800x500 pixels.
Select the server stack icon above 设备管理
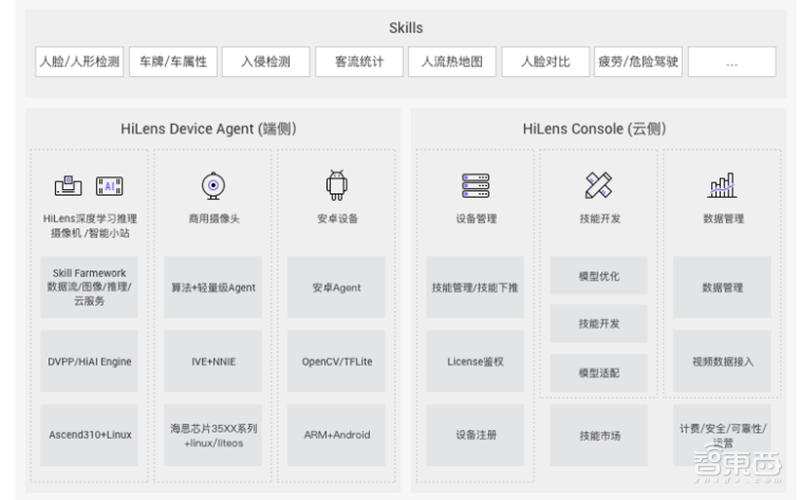click(475, 185)
